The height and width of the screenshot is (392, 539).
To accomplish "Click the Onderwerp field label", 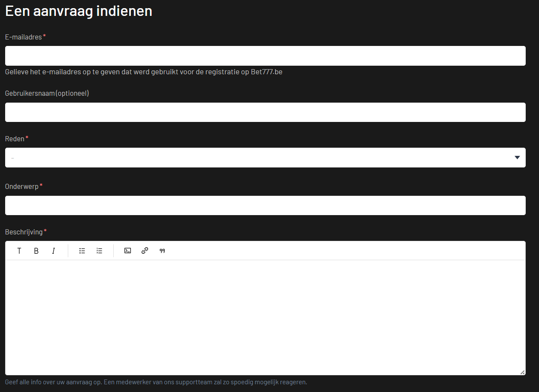I will pos(22,186).
